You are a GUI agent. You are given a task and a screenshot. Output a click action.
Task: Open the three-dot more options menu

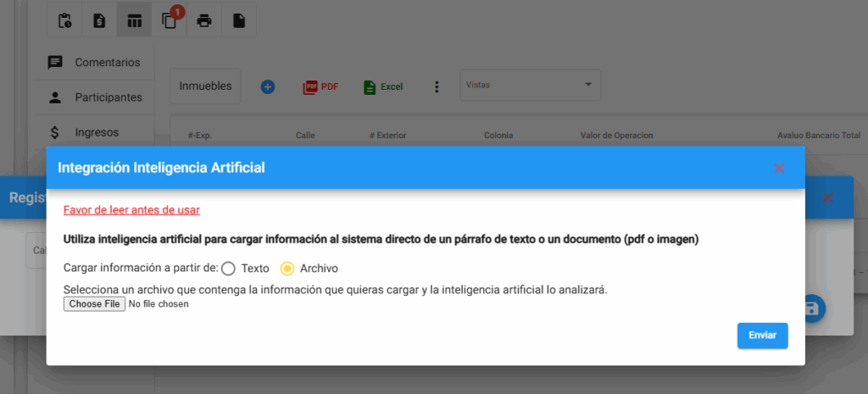[437, 86]
